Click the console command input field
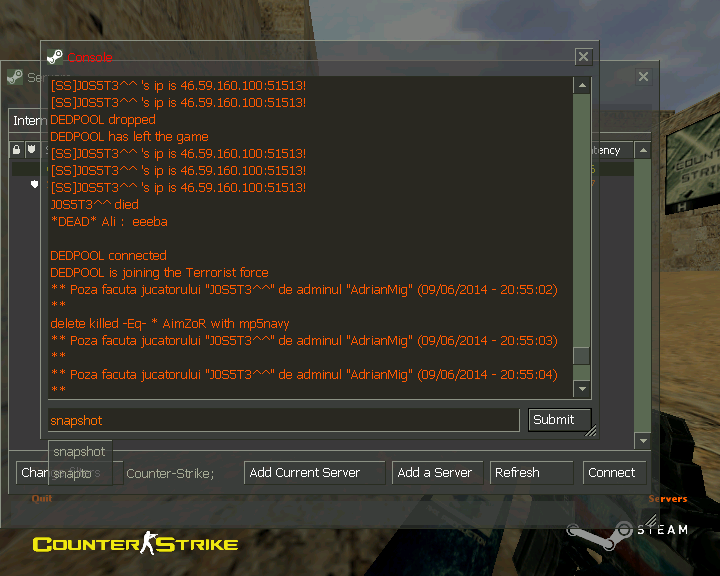The image size is (720, 576). coord(283,420)
